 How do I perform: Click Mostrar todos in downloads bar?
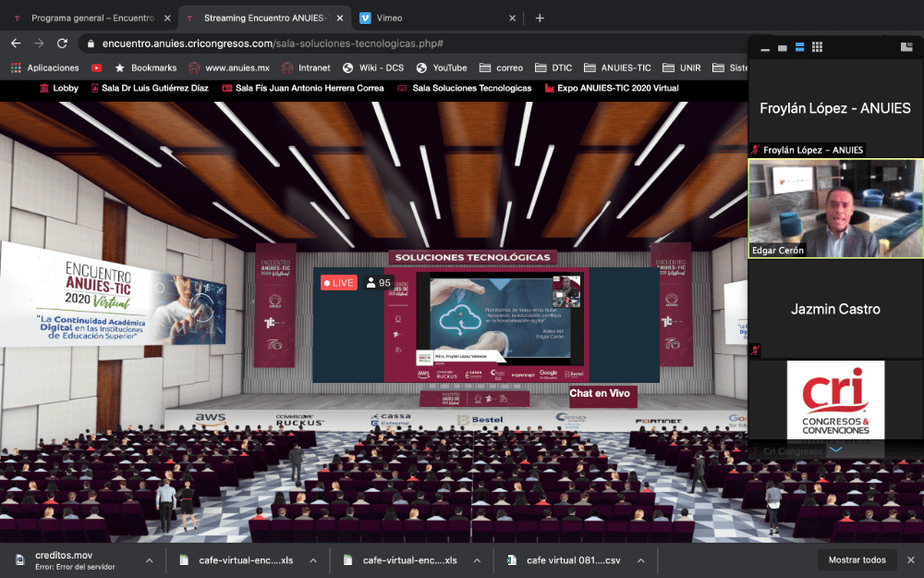[x=857, y=560]
